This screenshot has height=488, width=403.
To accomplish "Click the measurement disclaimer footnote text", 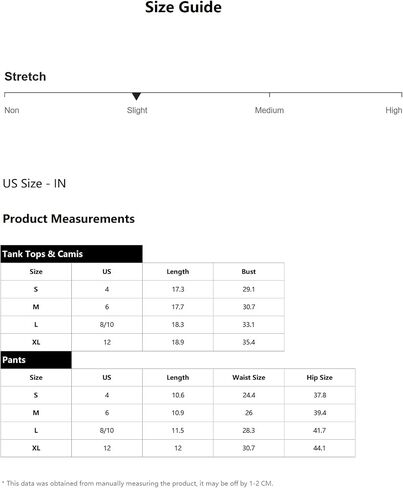I will pos(137,483).
